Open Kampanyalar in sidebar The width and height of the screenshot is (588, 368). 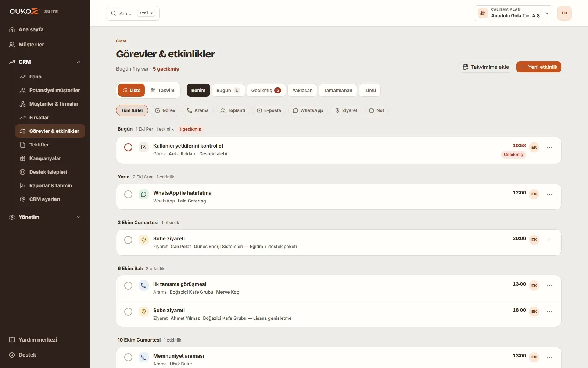(x=50, y=158)
